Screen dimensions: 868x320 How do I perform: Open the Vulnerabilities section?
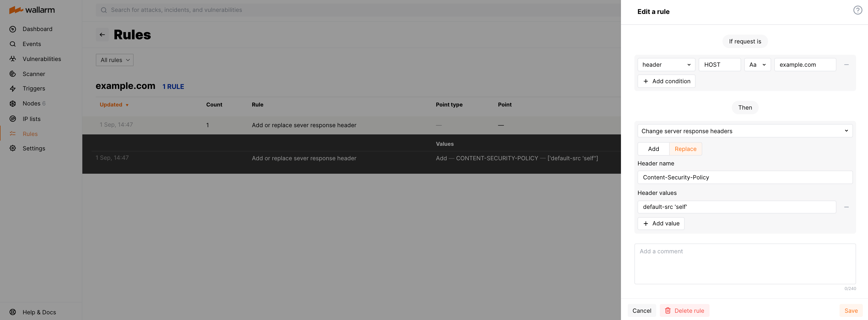(42, 59)
